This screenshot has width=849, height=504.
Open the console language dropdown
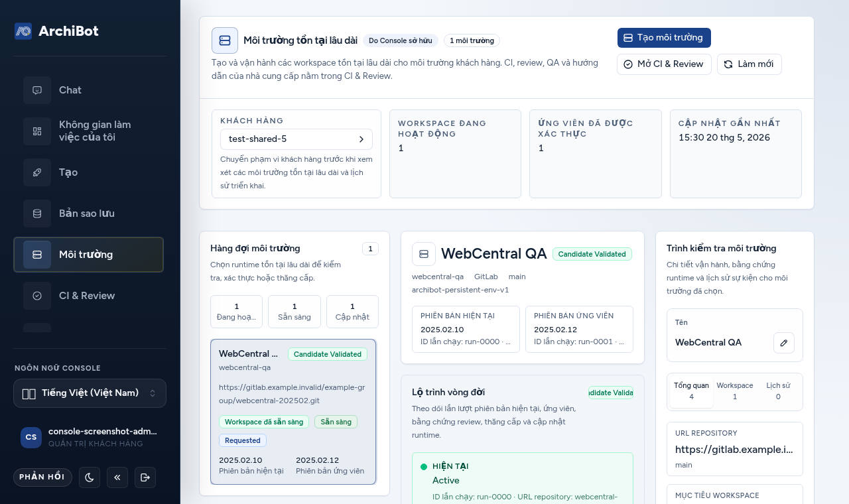pyautogui.click(x=90, y=393)
